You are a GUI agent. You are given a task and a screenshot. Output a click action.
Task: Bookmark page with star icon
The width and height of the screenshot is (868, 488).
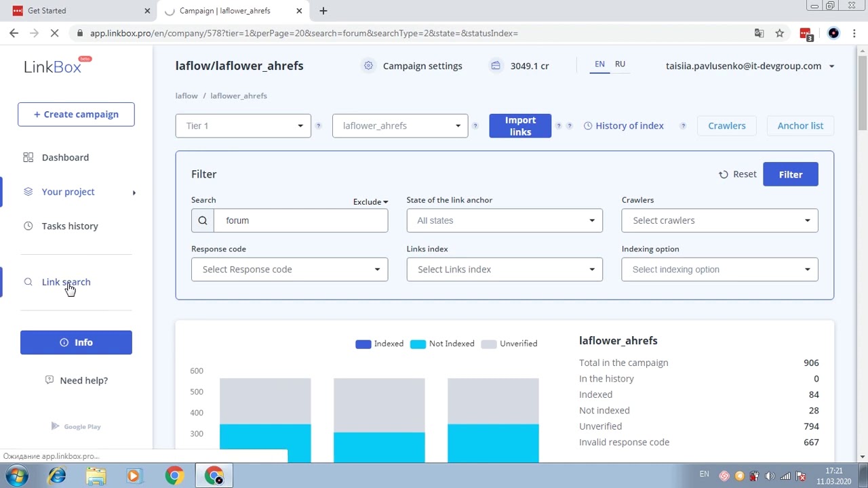[x=780, y=33]
